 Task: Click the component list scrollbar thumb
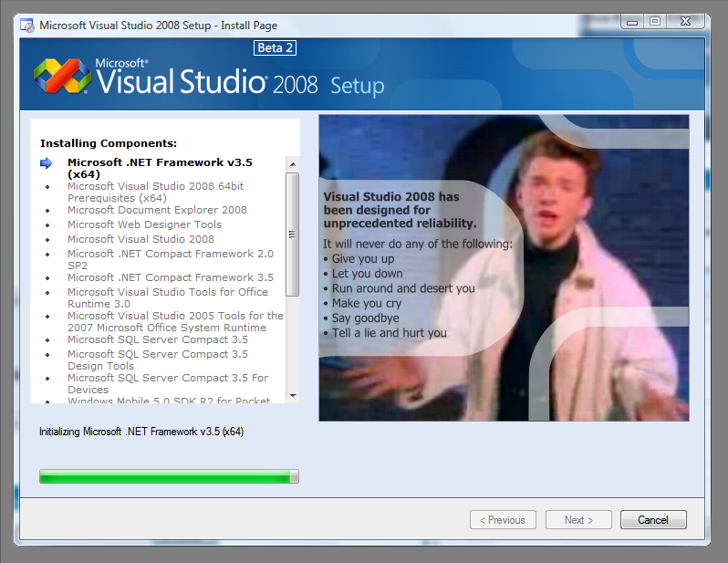coord(293,234)
